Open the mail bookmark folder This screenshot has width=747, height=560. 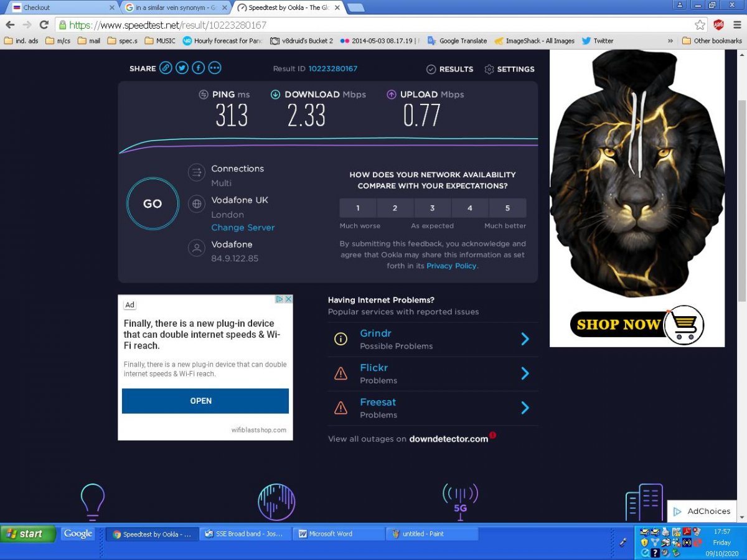(x=89, y=40)
